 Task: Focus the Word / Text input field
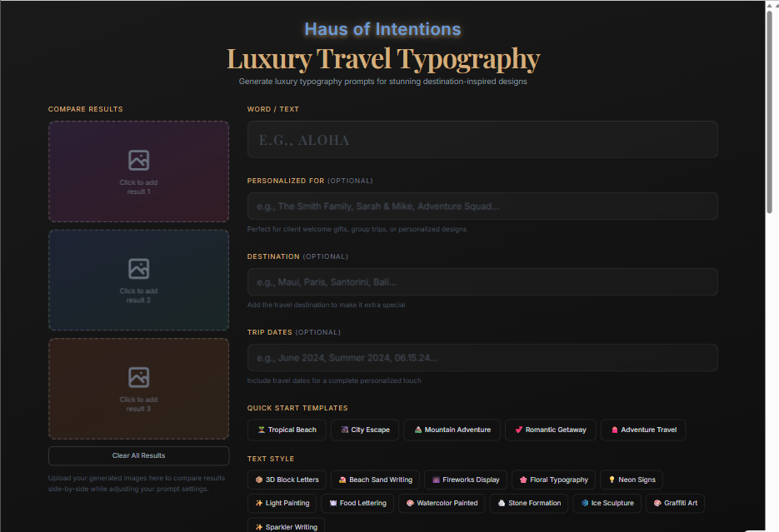tap(482, 139)
